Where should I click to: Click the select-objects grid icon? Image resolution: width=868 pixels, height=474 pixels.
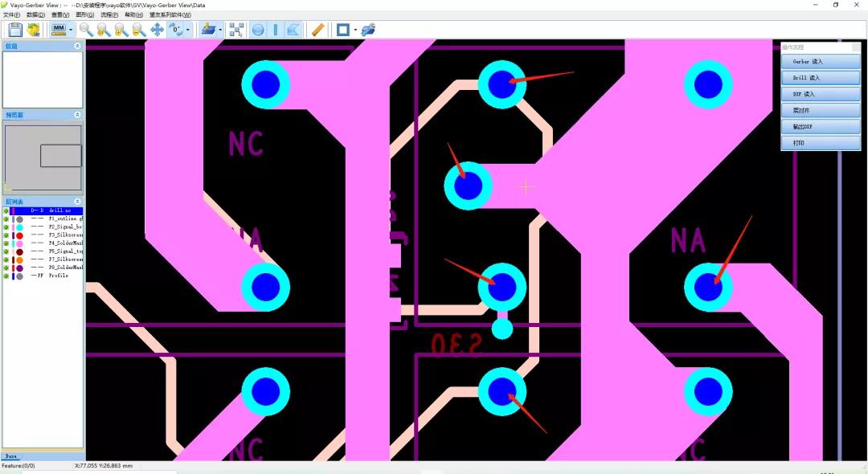click(236, 30)
